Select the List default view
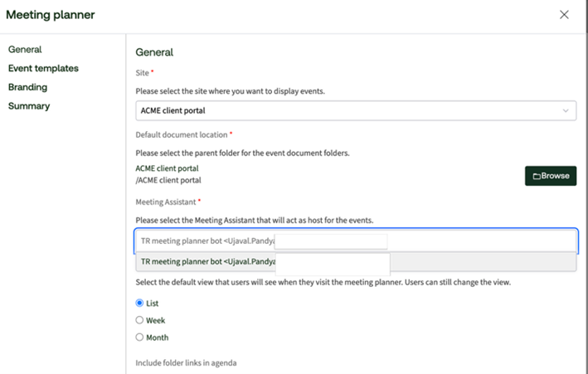Image resolution: width=588 pixels, height=374 pixels. (x=139, y=303)
